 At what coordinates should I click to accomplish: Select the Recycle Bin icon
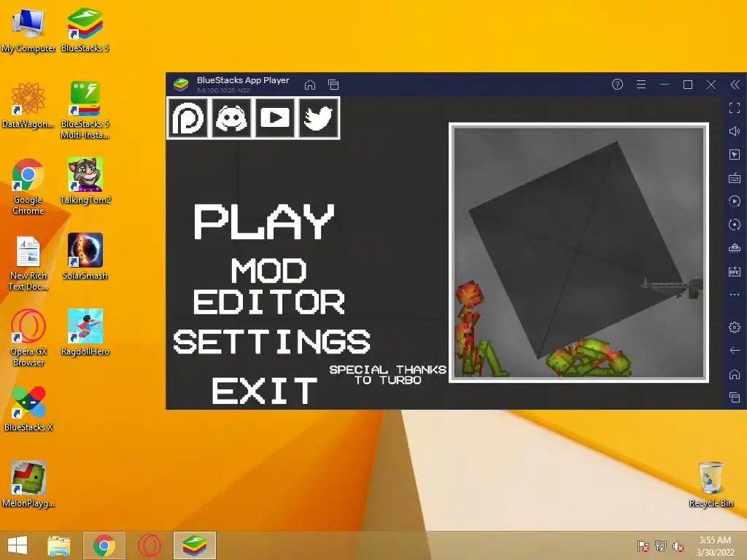(x=711, y=484)
